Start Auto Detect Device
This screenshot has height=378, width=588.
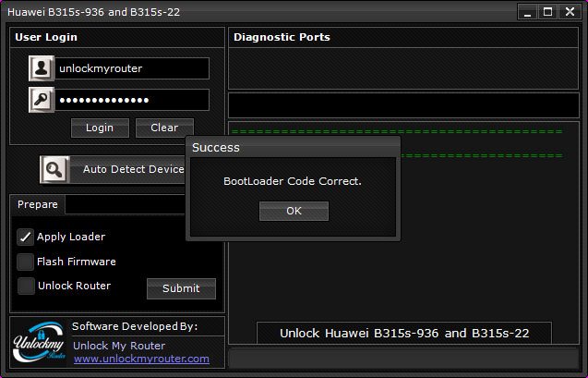127,170
